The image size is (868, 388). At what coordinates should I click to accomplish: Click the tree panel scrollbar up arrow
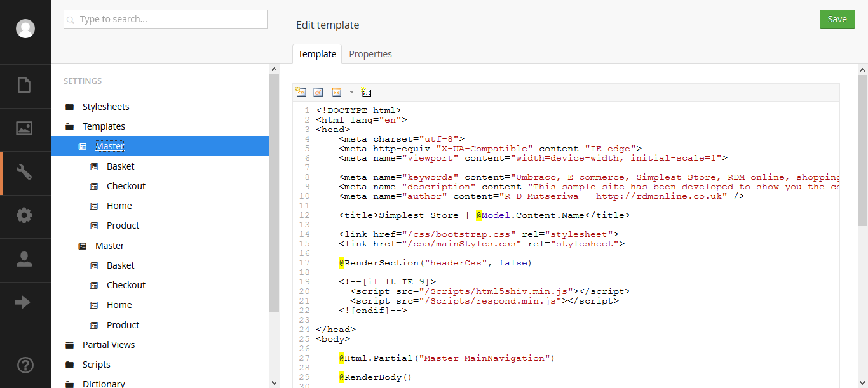click(274, 69)
